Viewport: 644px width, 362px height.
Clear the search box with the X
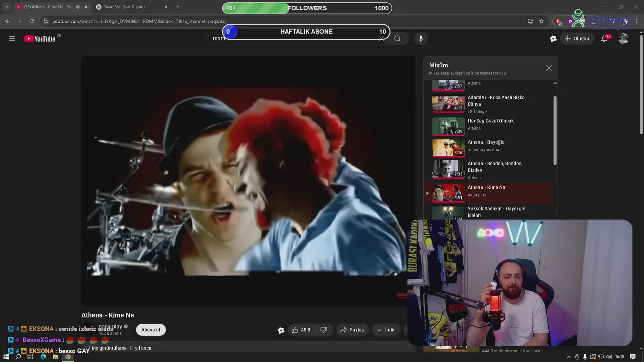click(382, 39)
